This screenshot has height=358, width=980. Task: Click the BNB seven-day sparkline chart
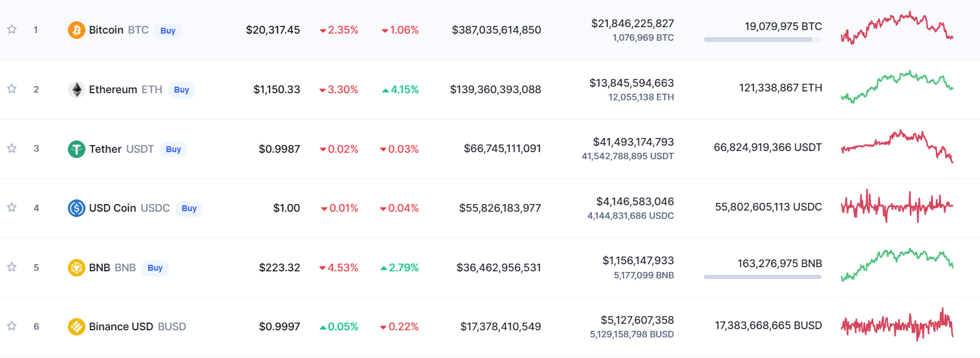click(x=897, y=267)
